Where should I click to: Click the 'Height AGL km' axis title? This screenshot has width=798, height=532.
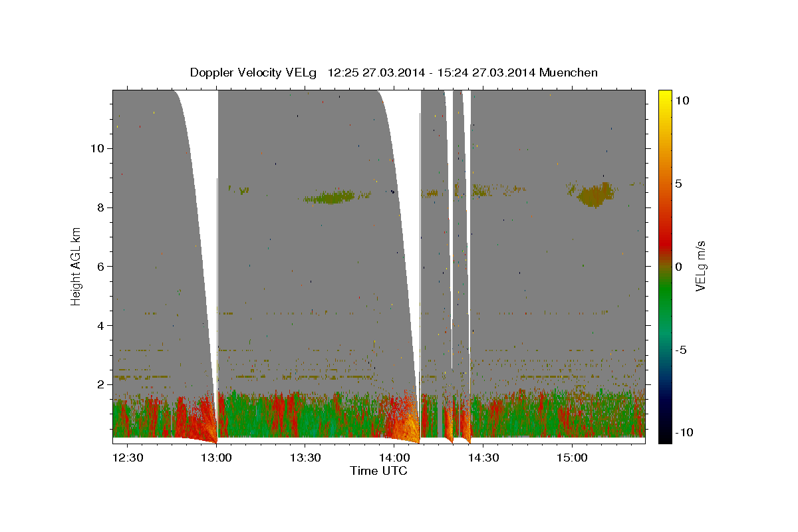76,267
